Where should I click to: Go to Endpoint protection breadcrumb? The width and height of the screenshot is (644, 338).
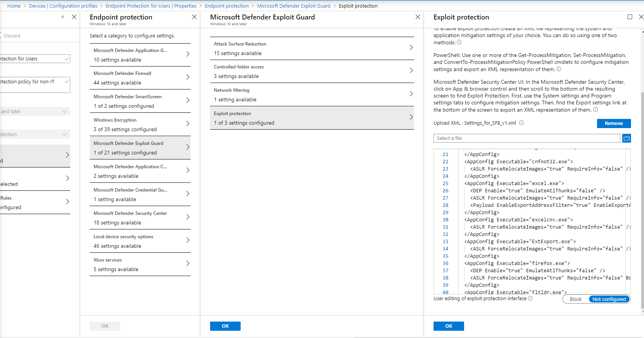227,6
